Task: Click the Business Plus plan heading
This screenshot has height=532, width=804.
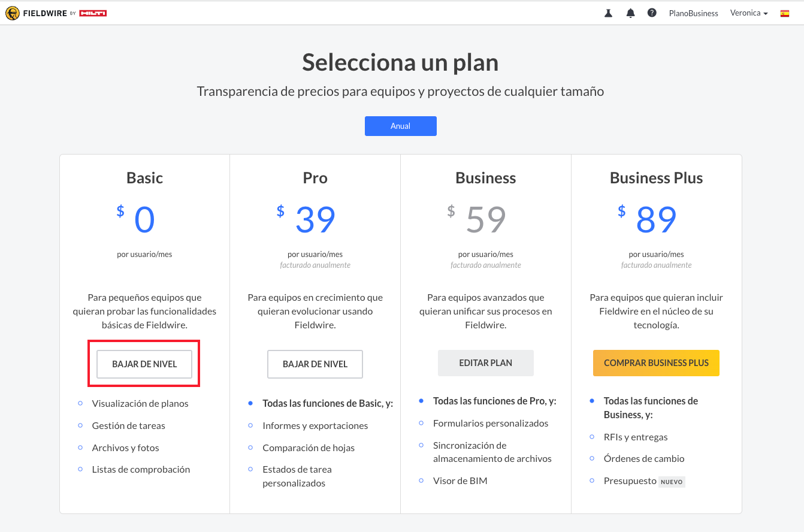Action: point(656,178)
